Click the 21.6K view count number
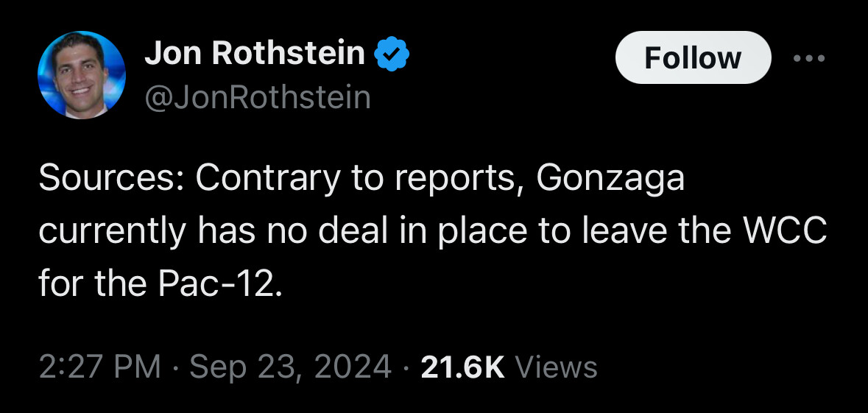 pyautogui.click(x=463, y=367)
